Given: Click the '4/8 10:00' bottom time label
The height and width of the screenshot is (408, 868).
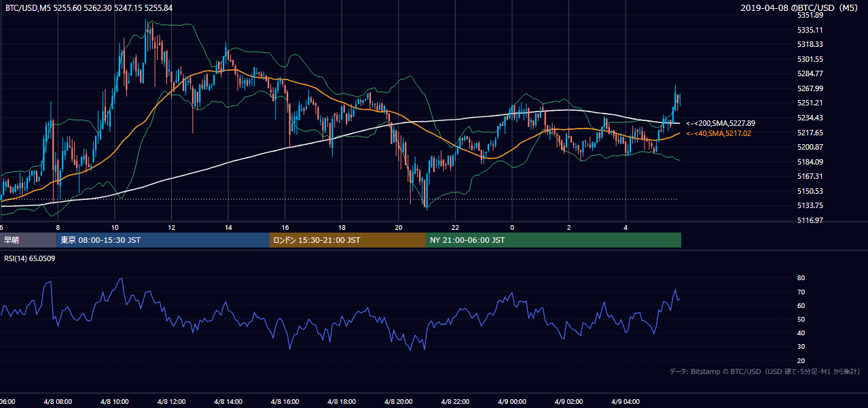Looking at the screenshot, I should pyautogui.click(x=114, y=401).
